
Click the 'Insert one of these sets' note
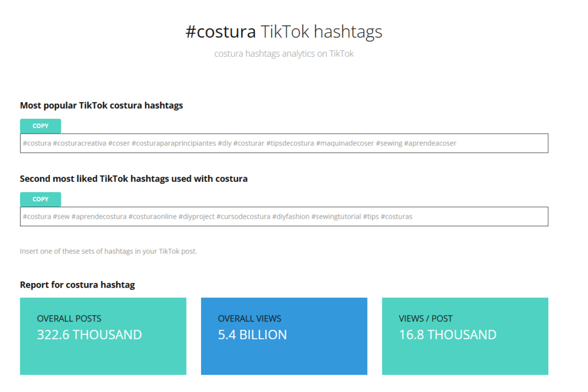coord(109,251)
